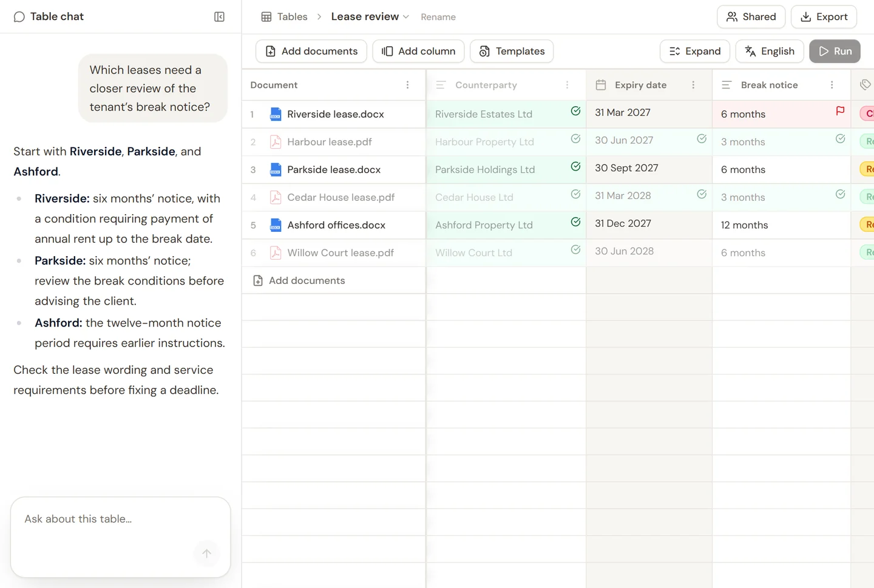Click Parkside lease.docx file icon
874x588 pixels.
(x=276, y=170)
